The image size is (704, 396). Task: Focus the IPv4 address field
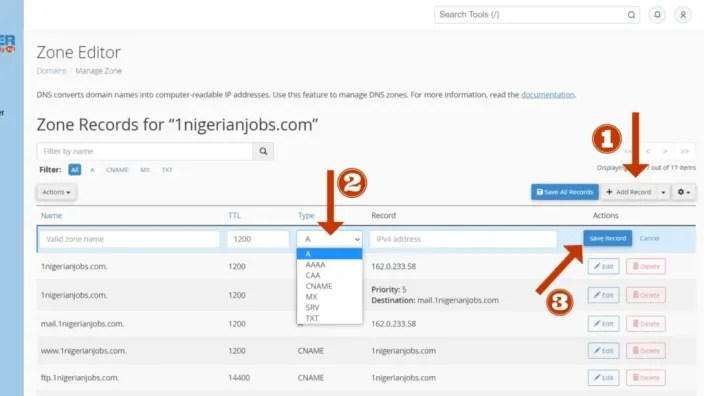click(463, 239)
